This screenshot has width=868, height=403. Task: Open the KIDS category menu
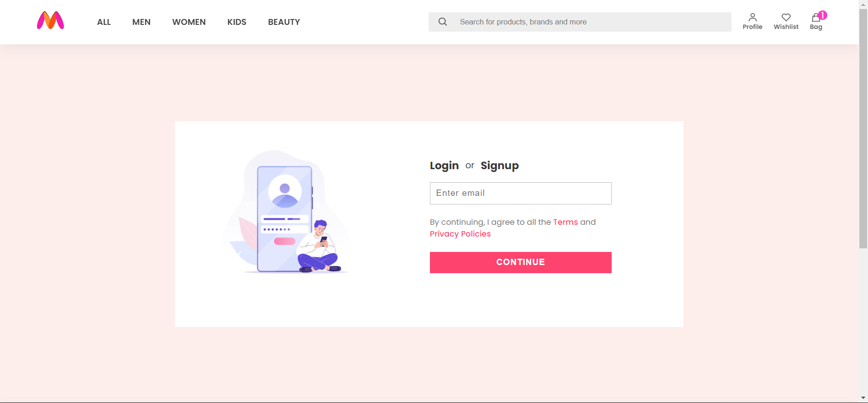pos(237,22)
